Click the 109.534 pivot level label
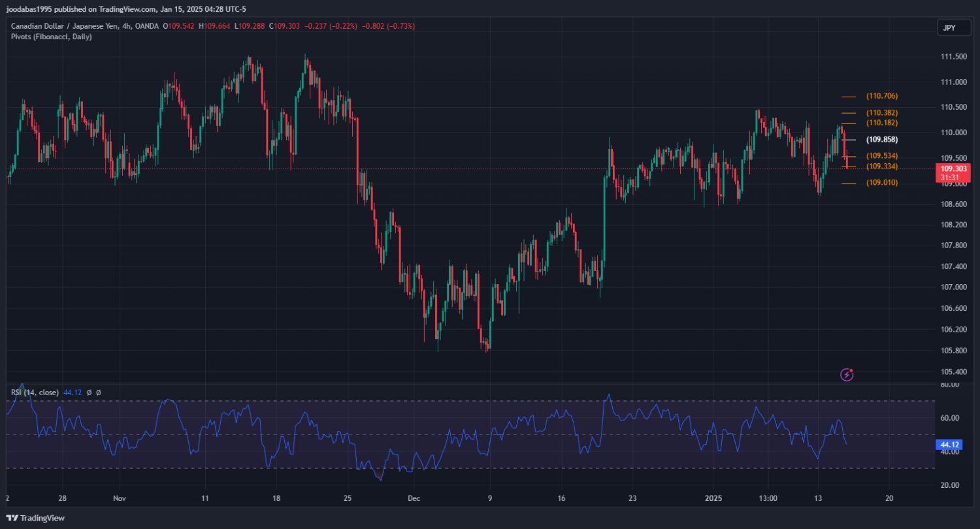Screen dimensions: 980x529 coord(881,156)
